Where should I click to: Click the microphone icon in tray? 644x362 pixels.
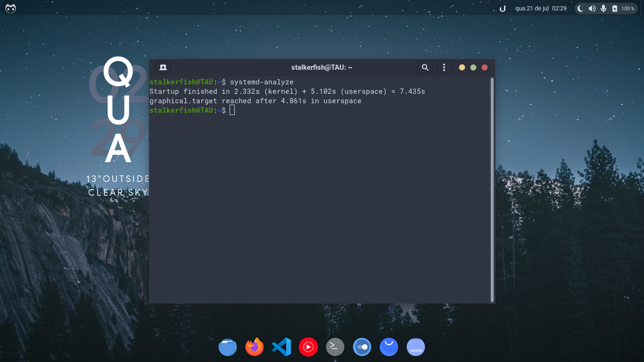603,8
